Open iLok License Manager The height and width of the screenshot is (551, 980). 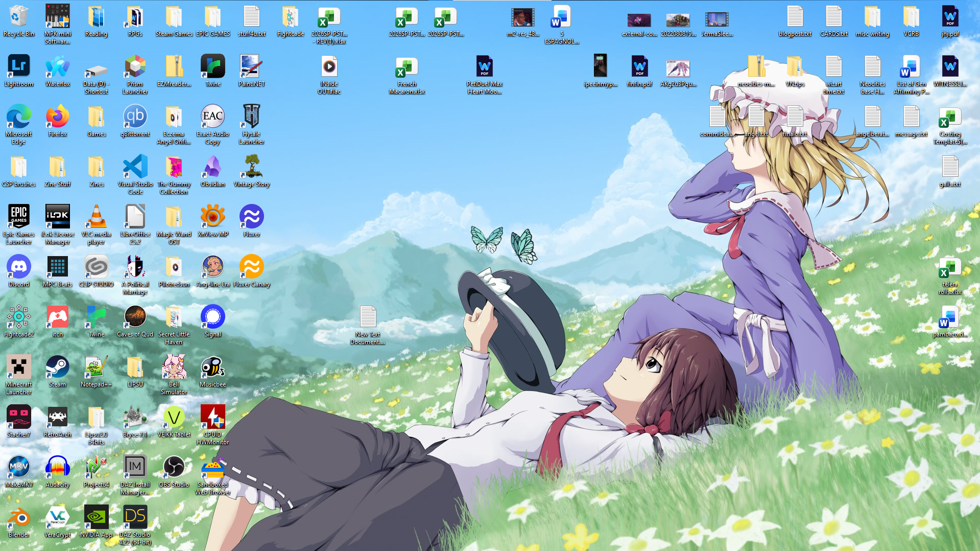(x=58, y=225)
